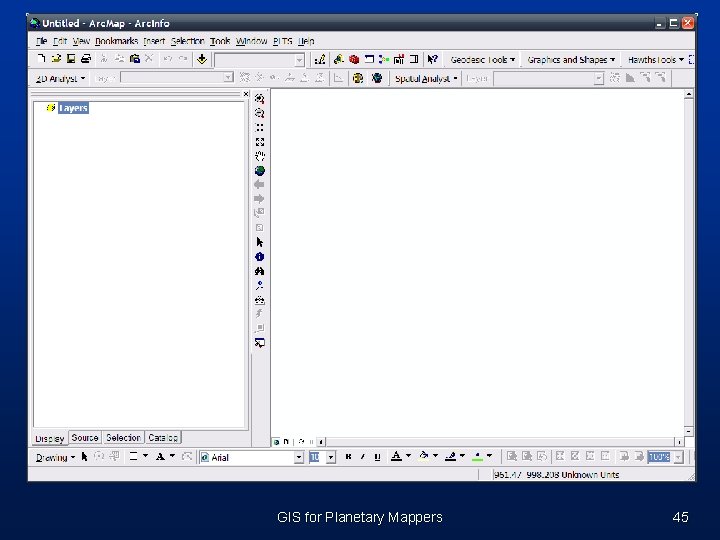Viewport: 720px width, 540px height.
Task: Open the File menu
Action: pos(41,41)
